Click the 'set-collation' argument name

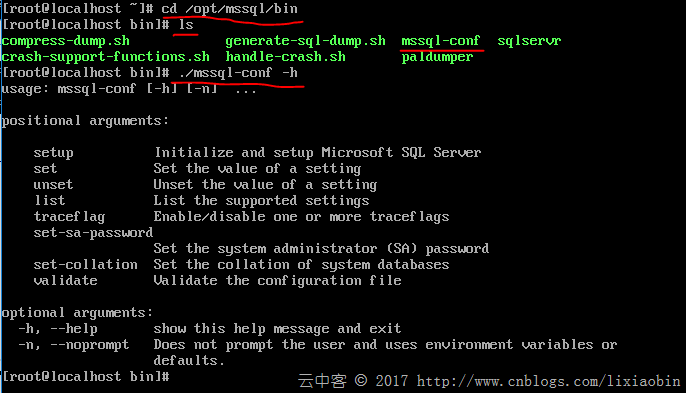coord(85,265)
